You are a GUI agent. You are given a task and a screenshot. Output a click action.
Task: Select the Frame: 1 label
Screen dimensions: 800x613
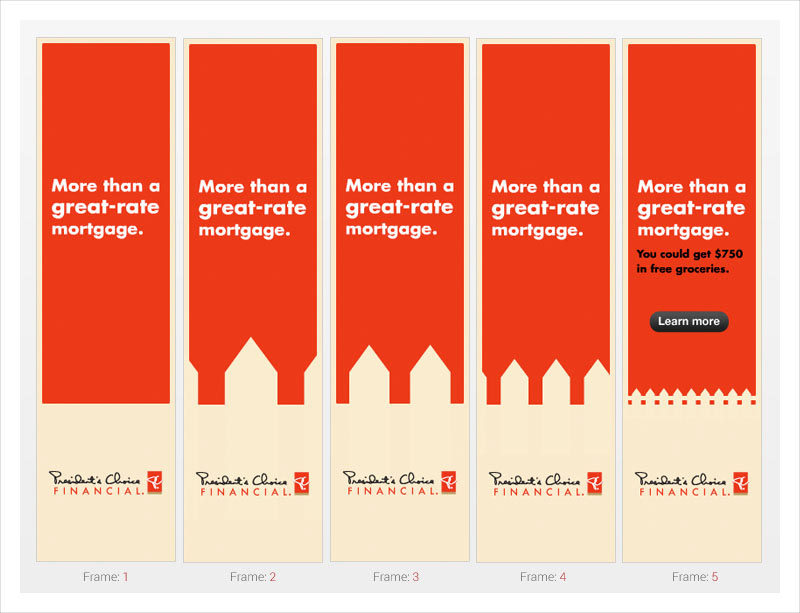(x=106, y=577)
